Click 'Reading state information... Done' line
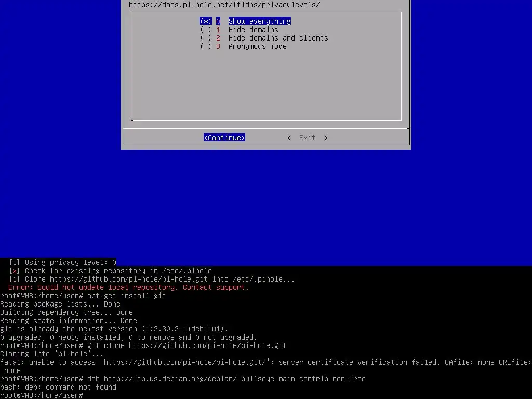Screen dimensions: 532x399 pyautogui.click(x=69, y=321)
